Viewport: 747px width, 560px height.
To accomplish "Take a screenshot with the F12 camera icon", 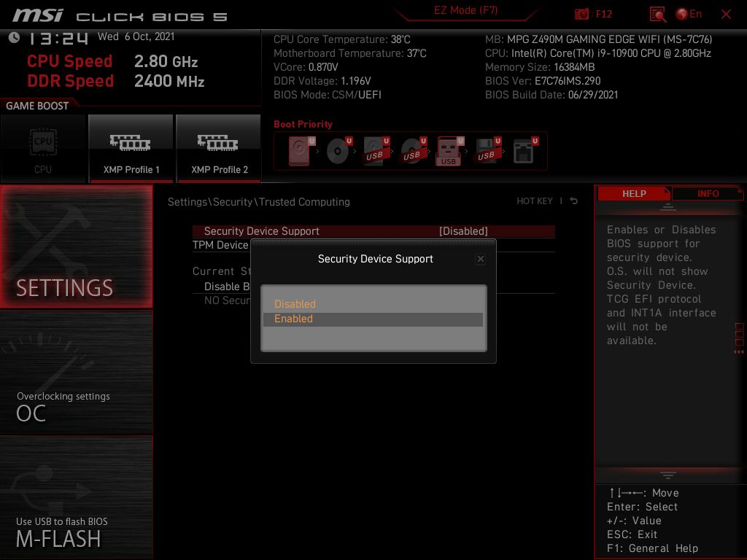I will 581,15.
